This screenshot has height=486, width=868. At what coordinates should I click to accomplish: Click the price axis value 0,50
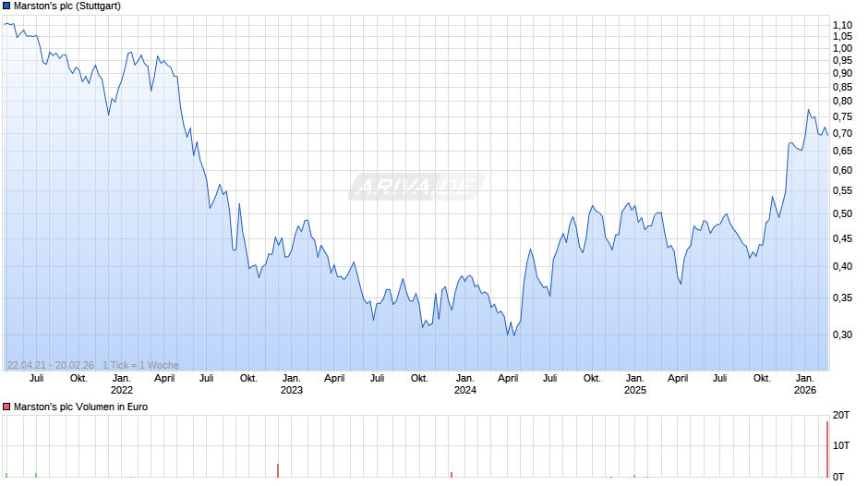(x=842, y=214)
